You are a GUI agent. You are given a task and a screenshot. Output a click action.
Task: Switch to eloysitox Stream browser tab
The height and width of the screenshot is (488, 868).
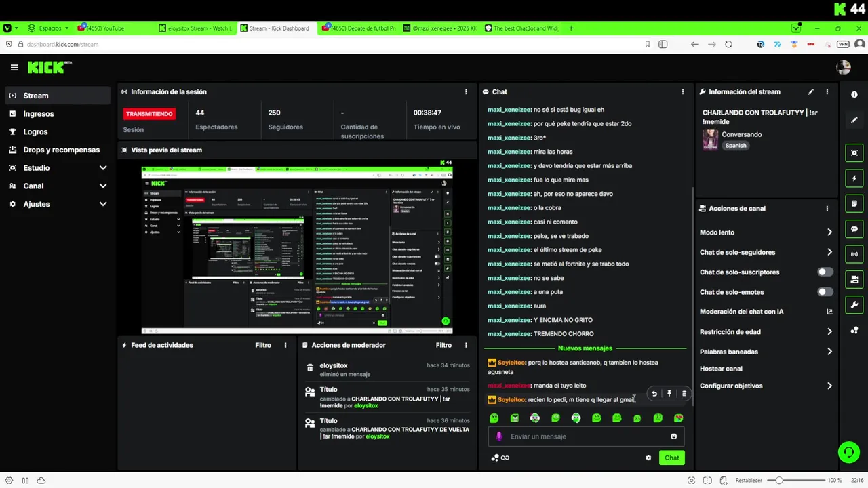click(x=195, y=28)
